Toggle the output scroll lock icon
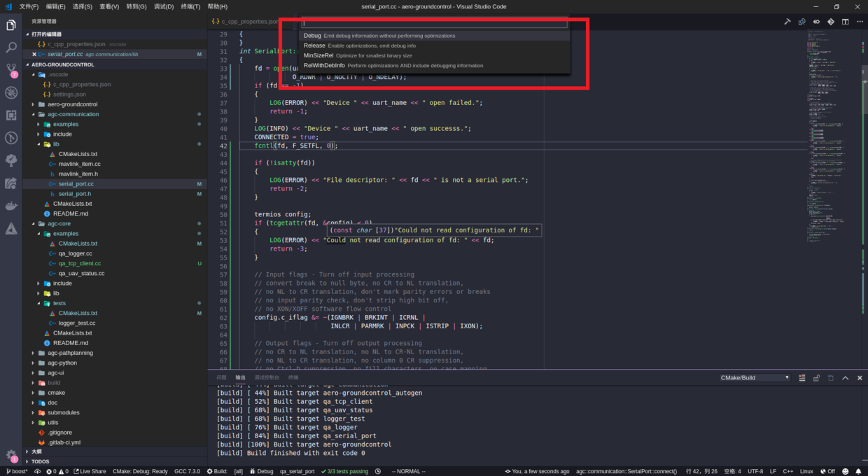868x476 pixels. [816, 378]
